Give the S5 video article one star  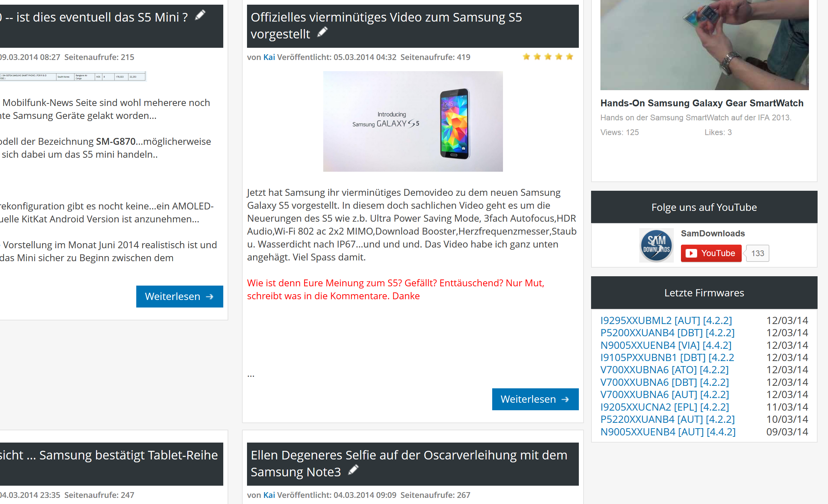click(526, 57)
